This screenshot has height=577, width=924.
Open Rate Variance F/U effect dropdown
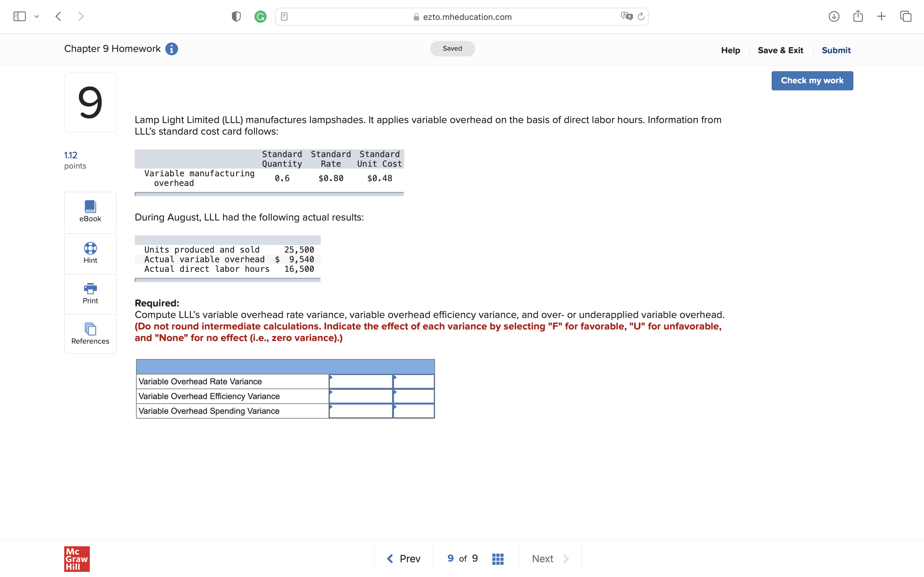tap(414, 381)
